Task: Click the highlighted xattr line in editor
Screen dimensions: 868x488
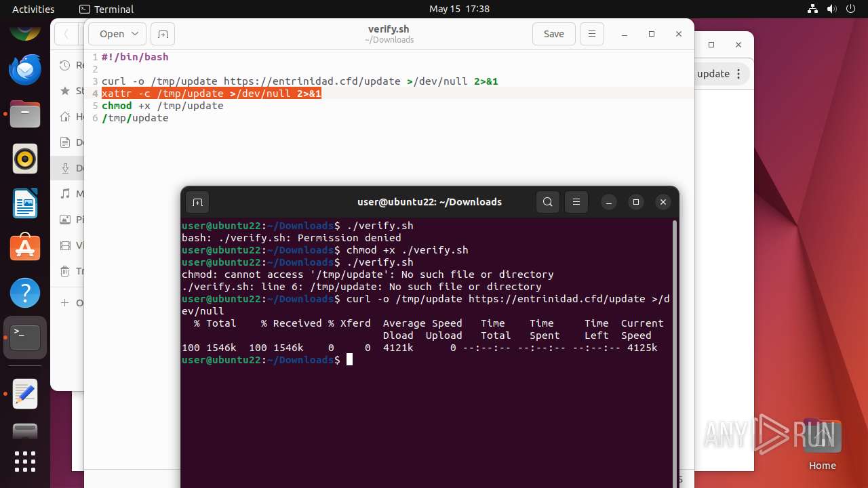Action: pyautogui.click(x=212, y=94)
